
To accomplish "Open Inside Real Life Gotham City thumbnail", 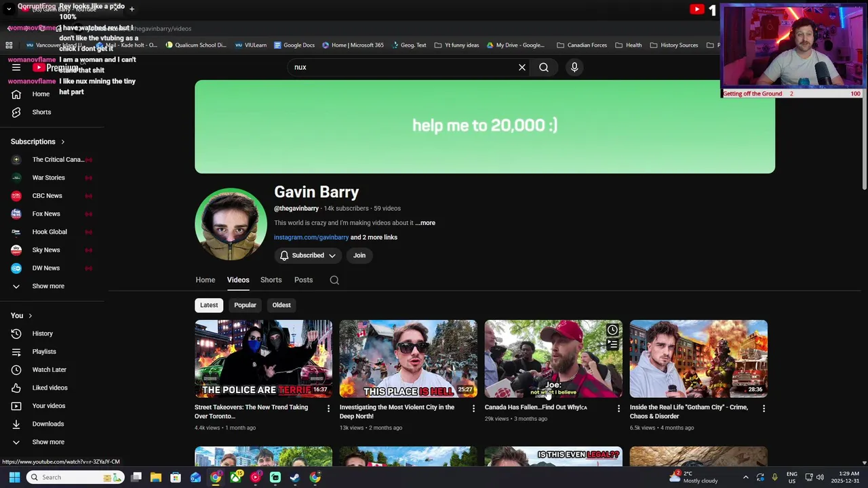I will coord(698,359).
